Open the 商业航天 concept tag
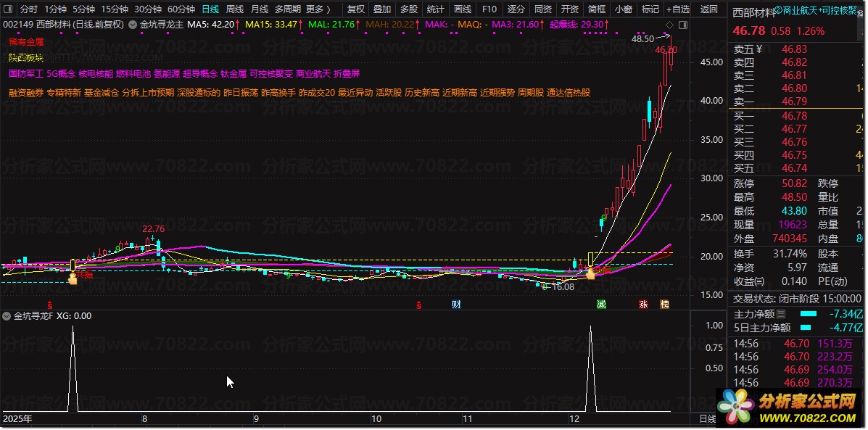The width and height of the screenshot is (868, 430). (x=313, y=73)
